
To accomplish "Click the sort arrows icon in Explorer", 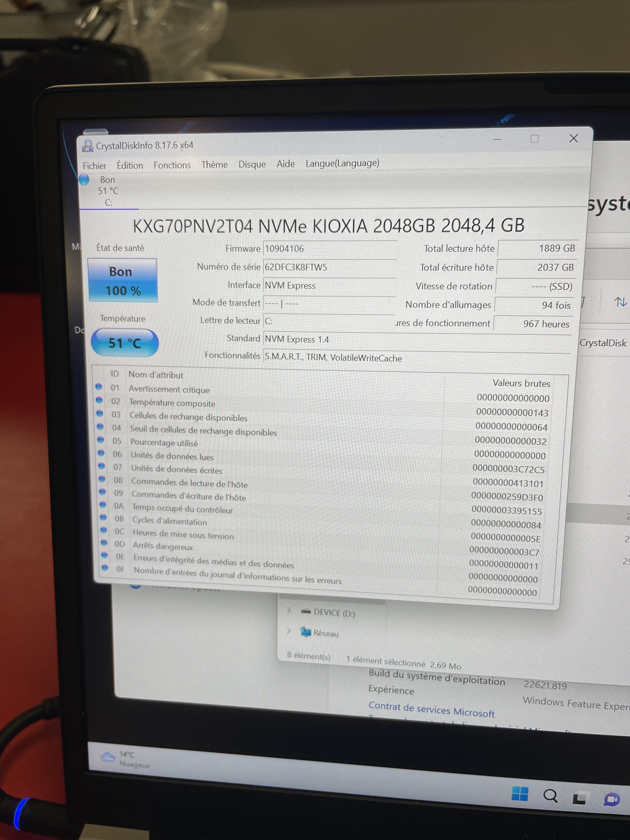I will click(x=620, y=302).
